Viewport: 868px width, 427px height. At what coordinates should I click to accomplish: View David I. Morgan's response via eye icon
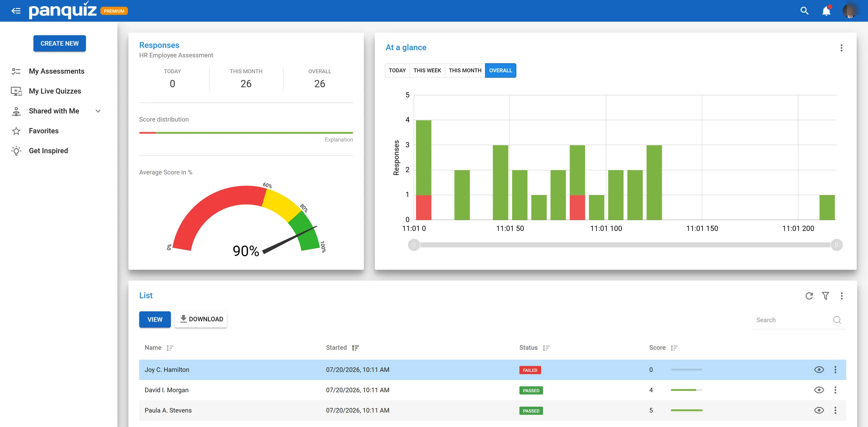pos(819,390)
